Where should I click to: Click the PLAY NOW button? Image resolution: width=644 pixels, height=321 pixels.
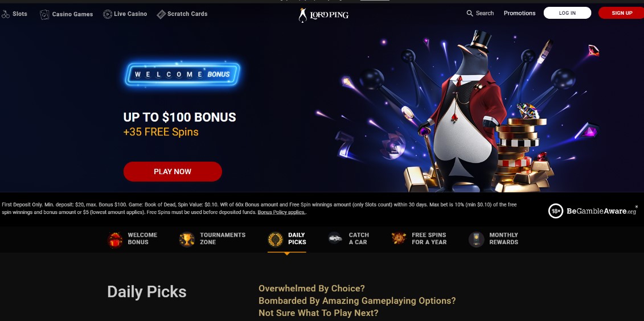(x=173, y=171)
